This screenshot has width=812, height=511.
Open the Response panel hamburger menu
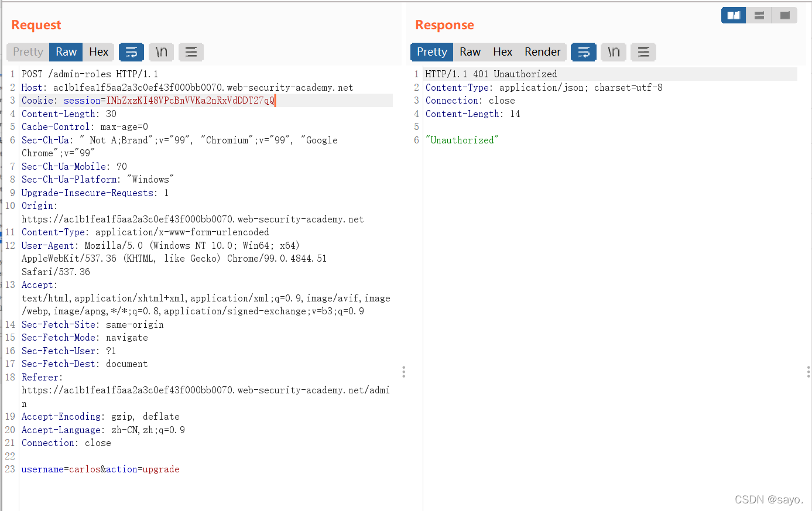click(x=643, y=52)
